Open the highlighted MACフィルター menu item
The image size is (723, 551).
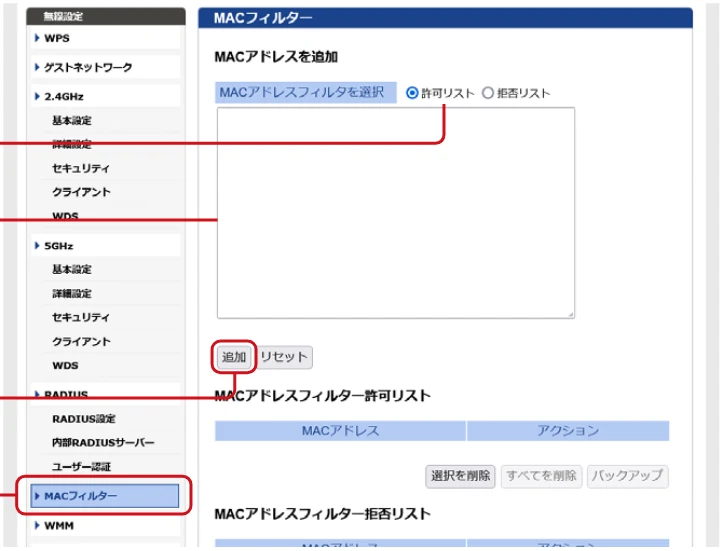pyautogui.click(x=104, y=496)
